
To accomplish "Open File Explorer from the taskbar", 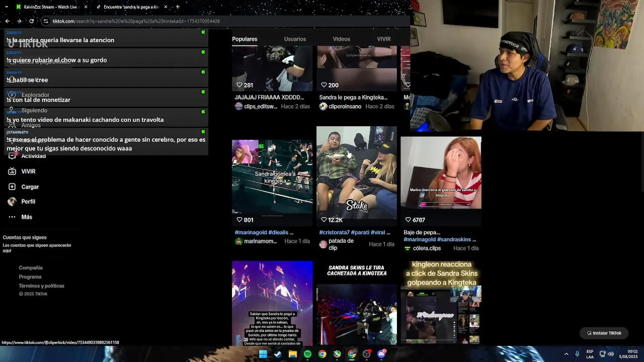I will click(x=292, y=354).
